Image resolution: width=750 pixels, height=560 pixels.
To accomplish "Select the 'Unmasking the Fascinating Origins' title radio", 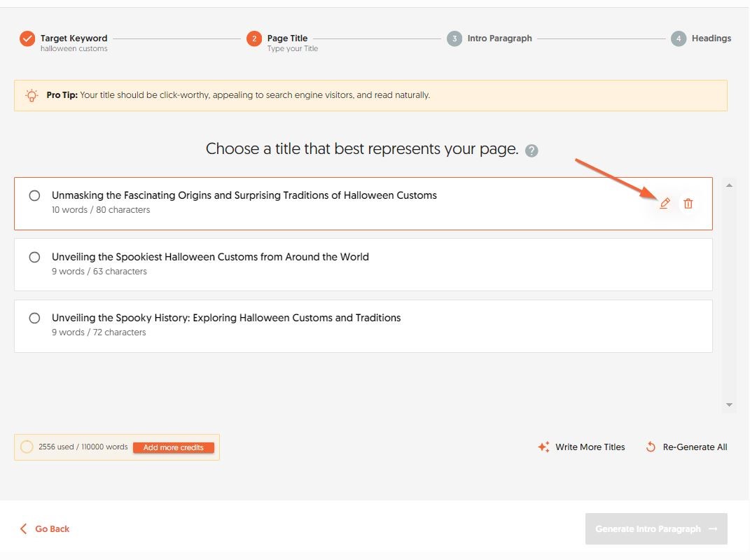I will (x=34, y=196).
